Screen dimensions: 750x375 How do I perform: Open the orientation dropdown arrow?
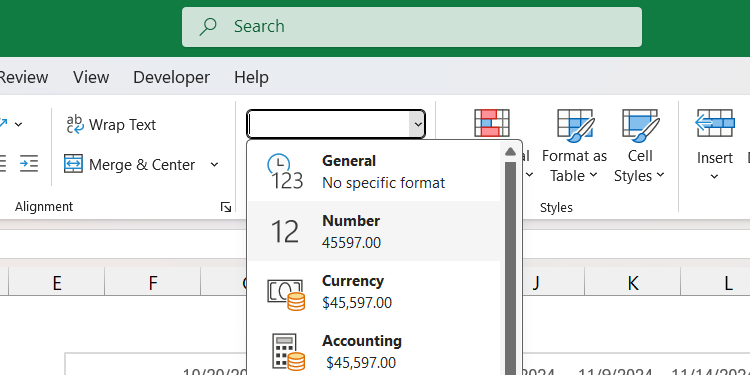click(18, 125)
